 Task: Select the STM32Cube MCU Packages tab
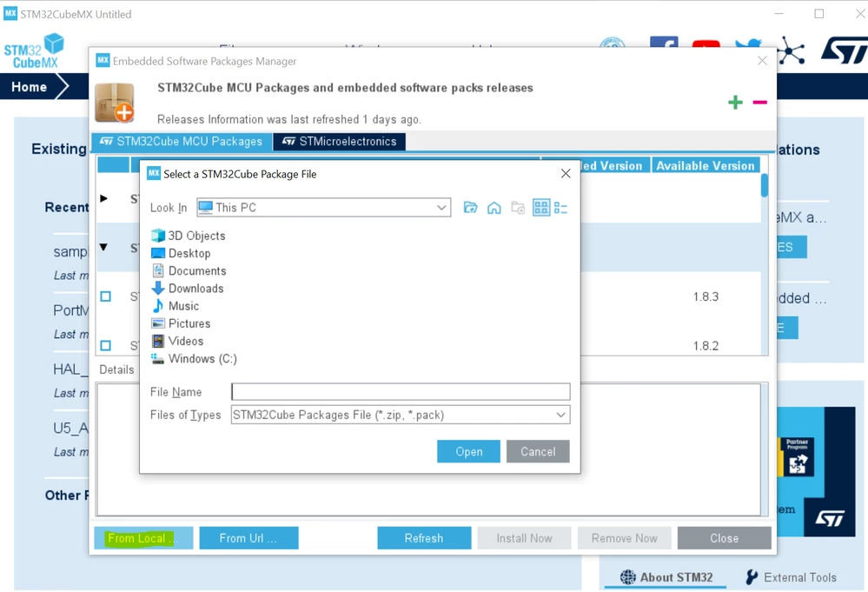182,142
